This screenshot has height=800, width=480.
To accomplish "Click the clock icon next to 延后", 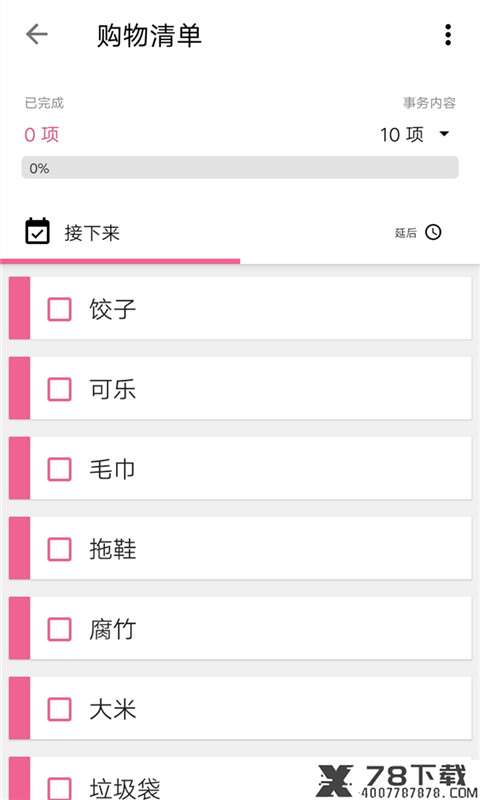I will (434, 232).
